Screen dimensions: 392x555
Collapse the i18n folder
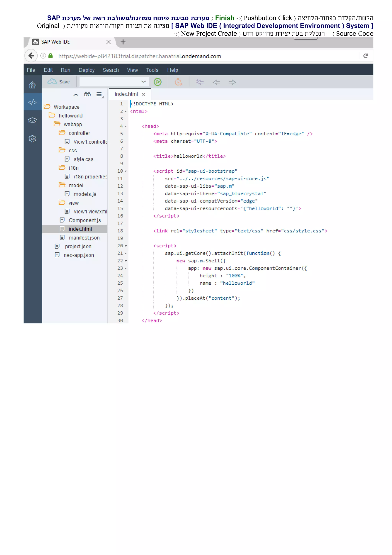[x=62, y=167]
